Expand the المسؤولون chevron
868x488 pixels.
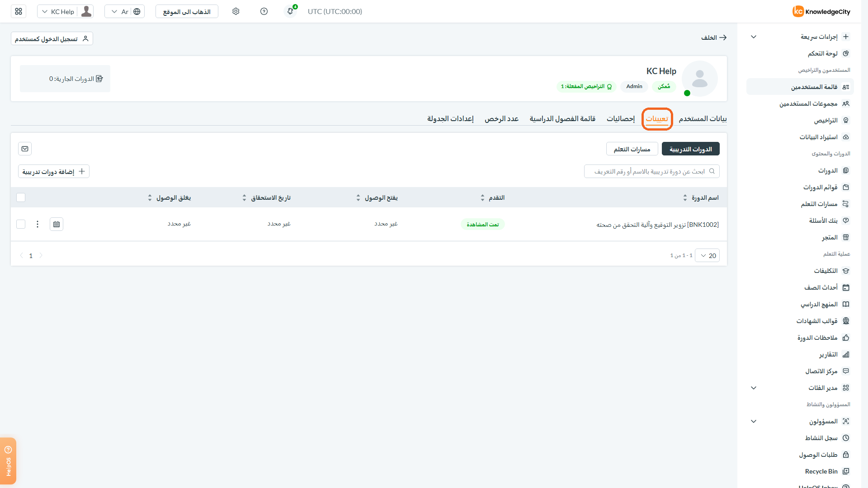pyautogui.click(x=754, y=421)
